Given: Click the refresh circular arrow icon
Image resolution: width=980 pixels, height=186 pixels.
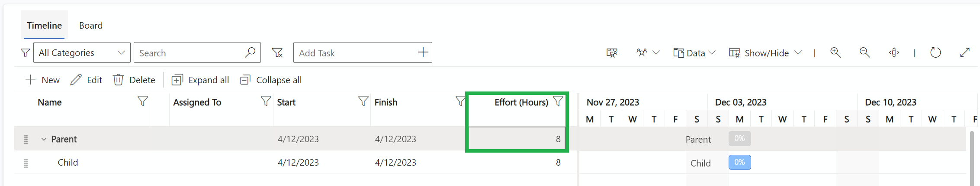Looking at the screenshot, I should click(935, 52).
